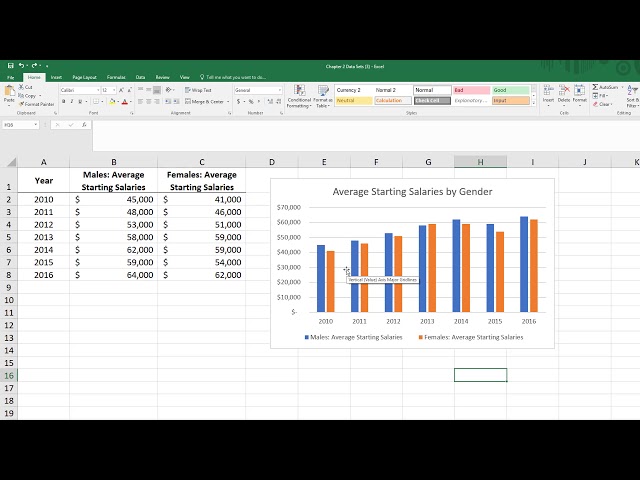Image resolution: width=640 pixels, height=480 pixels.
Task: Click the Name Box field
Action: pyautogui.click(x=20, y=124)
